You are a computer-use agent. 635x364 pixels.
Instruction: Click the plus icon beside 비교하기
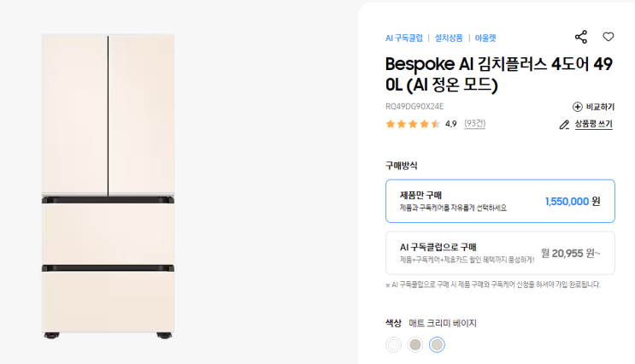click(577, 107)
